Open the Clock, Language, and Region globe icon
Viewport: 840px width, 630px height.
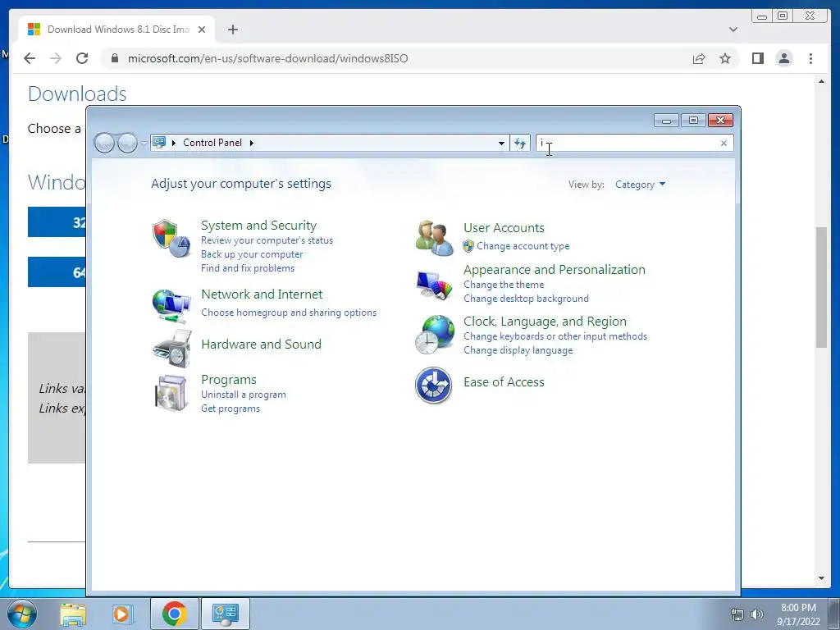coord(434,335)
